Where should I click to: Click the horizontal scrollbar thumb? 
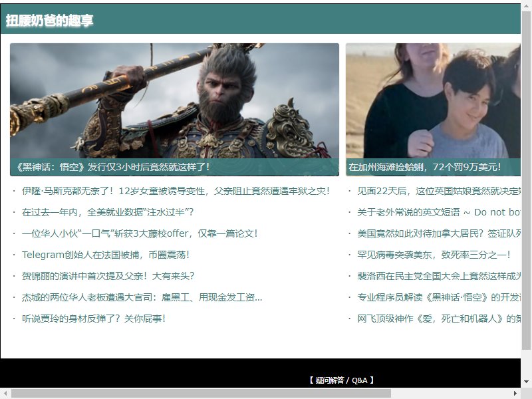[201, 394]
